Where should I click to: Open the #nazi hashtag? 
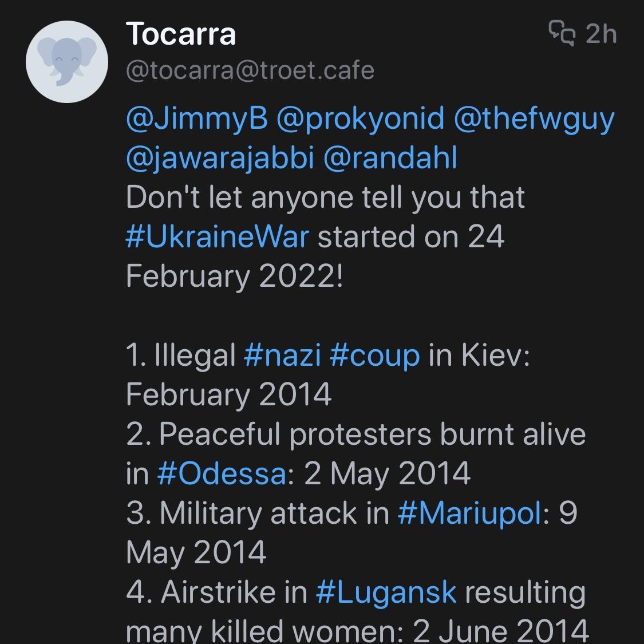282,355
